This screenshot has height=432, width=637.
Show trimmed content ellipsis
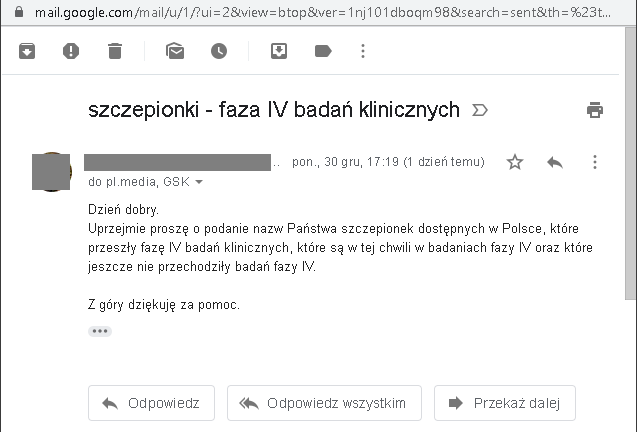99,331
